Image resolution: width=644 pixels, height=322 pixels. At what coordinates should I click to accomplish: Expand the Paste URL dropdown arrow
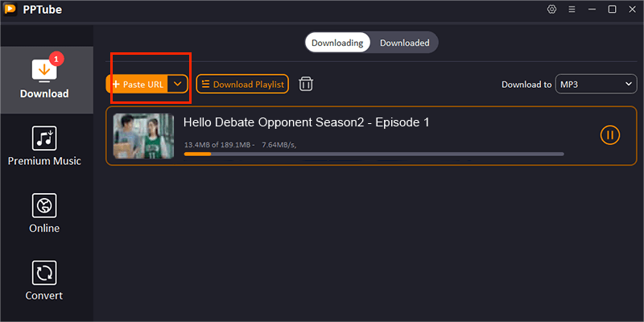click(x=179, y=84)
